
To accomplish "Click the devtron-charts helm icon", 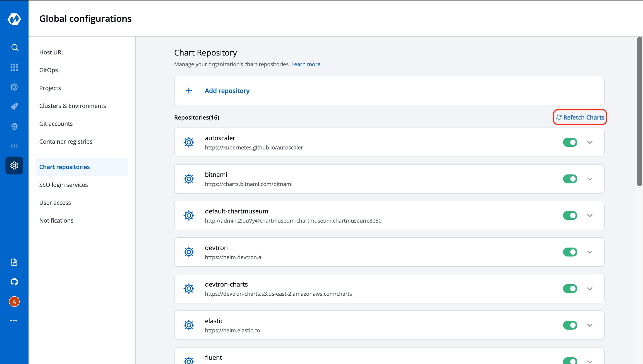I will [x=189, y=288].
